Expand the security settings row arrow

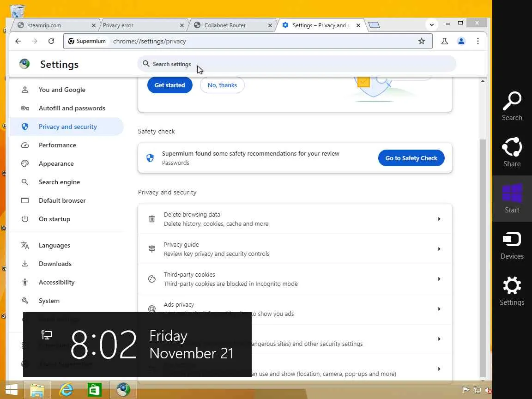click(439, 339)
